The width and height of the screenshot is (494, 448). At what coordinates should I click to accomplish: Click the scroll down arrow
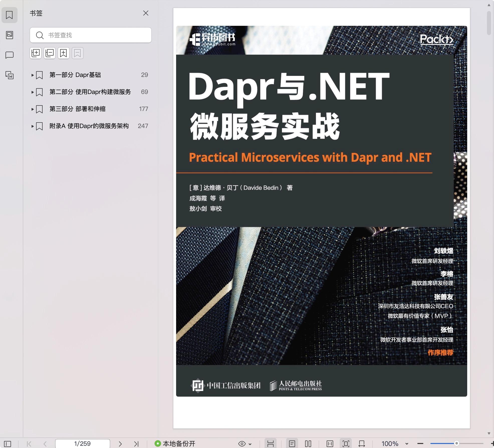pos(489,433)
